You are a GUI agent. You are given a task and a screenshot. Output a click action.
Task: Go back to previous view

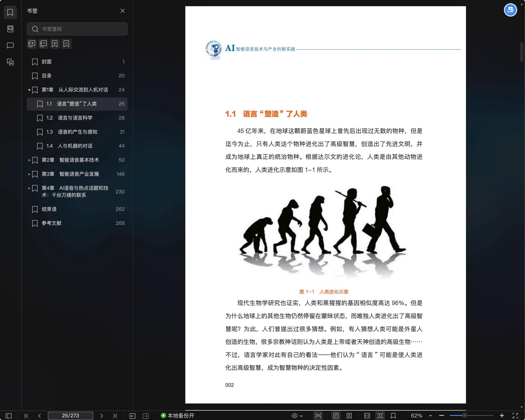click(x=132, y=416)
